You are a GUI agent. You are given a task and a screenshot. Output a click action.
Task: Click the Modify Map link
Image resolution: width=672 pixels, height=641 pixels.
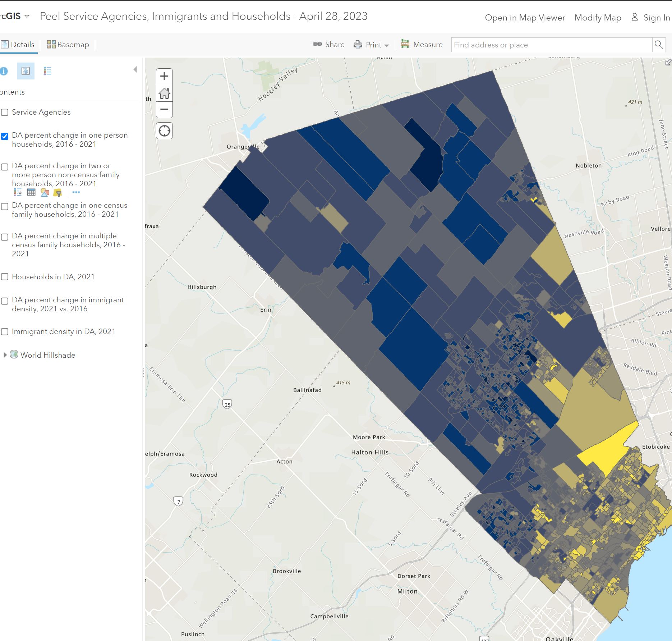point(598,18)
